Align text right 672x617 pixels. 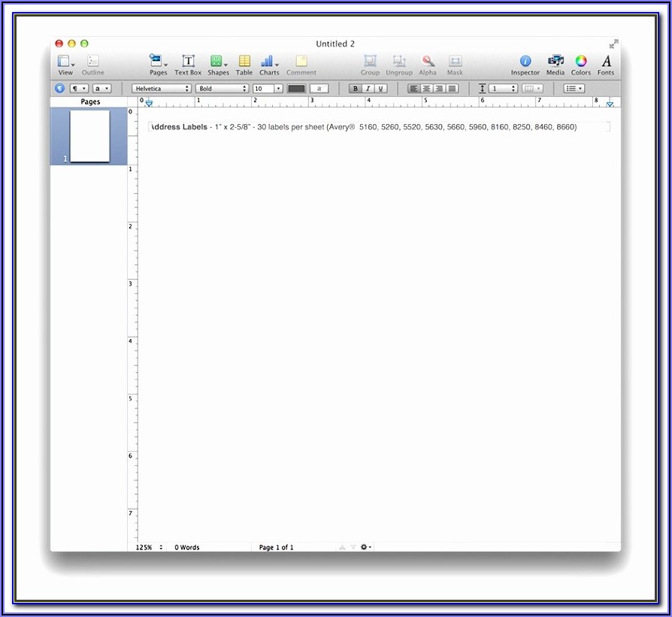[439, 89]
